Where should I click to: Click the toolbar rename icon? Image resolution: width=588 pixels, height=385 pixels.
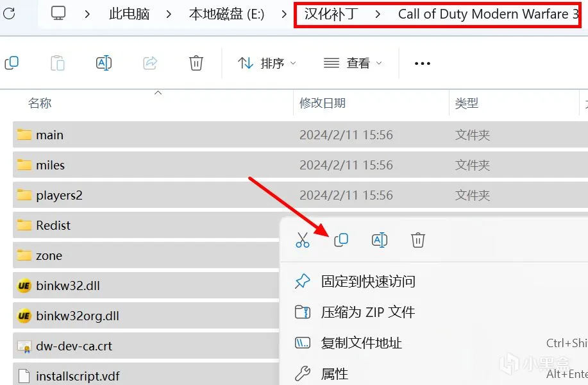104,63
